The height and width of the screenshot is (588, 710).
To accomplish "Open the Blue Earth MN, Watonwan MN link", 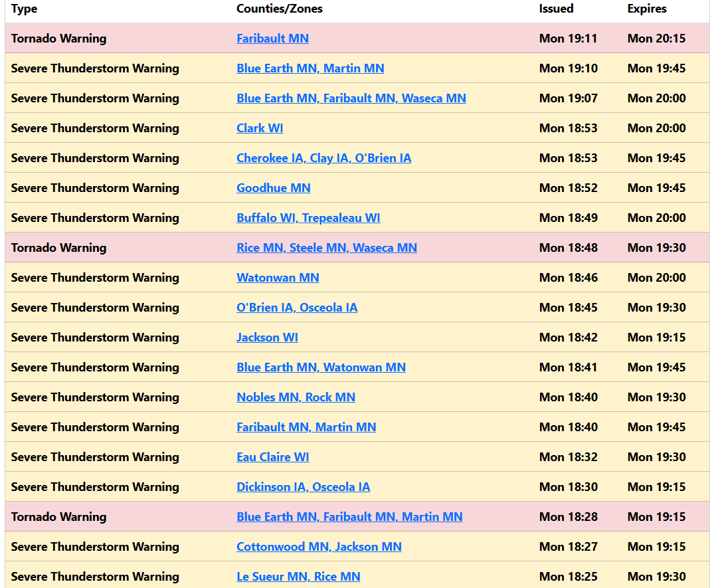I will pyautogui.click(x=321, y=367).
